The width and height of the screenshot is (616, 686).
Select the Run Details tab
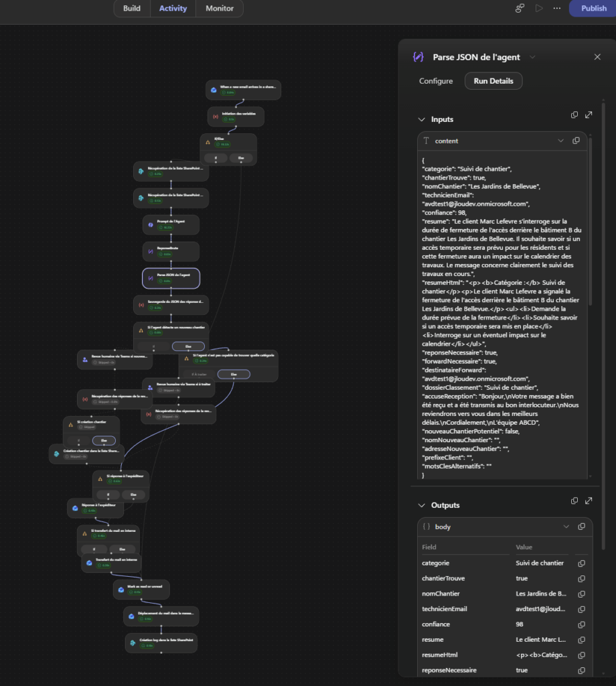click(493, 81)
